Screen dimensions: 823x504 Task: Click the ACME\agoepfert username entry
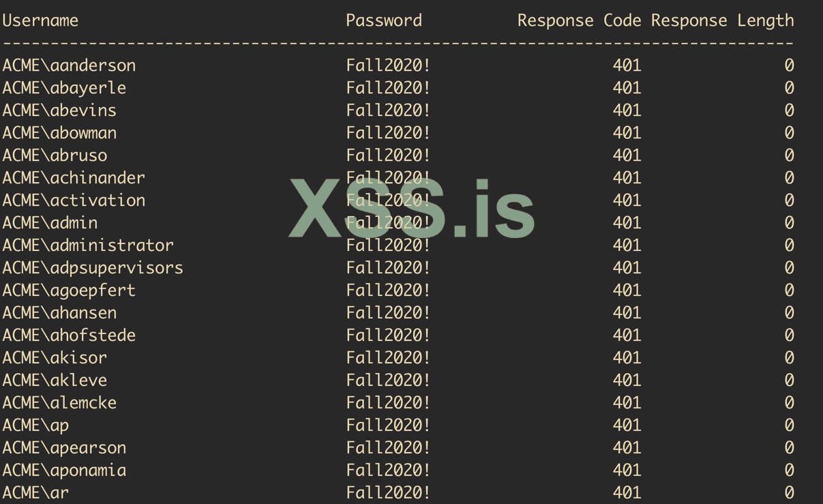click(x=69, y=290)
